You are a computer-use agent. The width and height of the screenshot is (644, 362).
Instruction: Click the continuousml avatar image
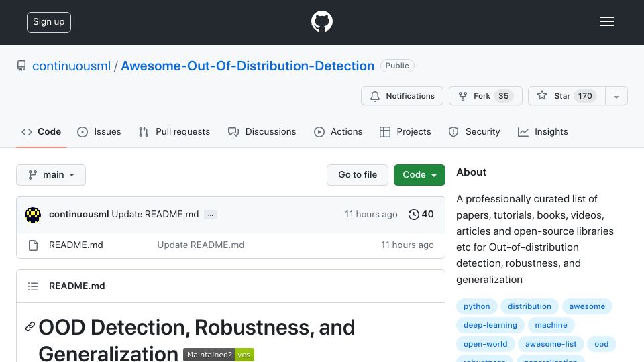[33, 215]
